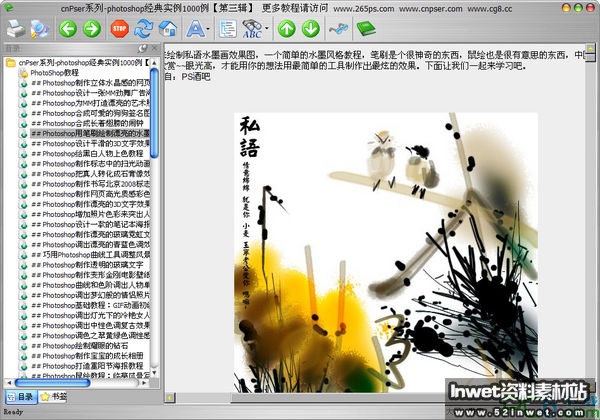The height and width of the screenshot is (420, 600).
Task: Go back with the green left arrow
Action: coord(68,29)
